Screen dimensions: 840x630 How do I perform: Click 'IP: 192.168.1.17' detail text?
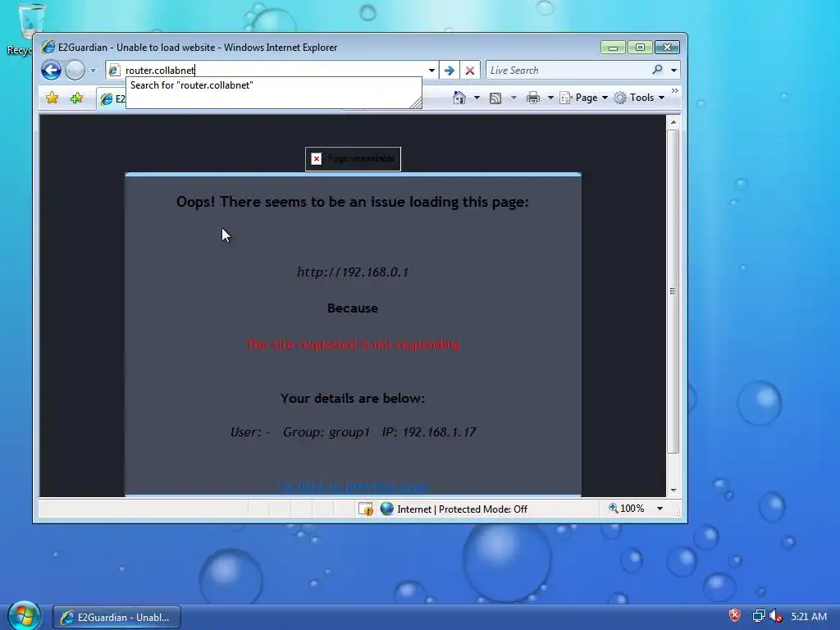pyautogui.click(x=428, y=432)
